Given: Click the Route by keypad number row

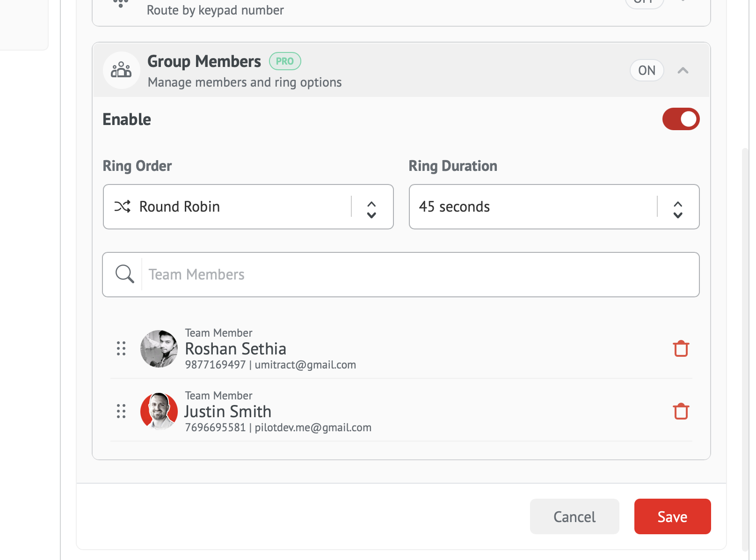Looking at the screenshot, I should [215, 10].
